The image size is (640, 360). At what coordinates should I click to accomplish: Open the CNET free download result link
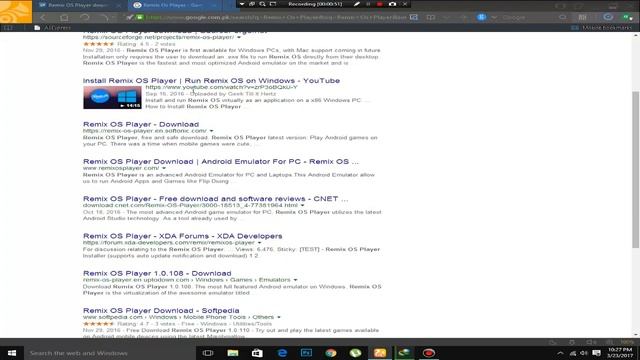pyautogui.click(x=216, y=198)
